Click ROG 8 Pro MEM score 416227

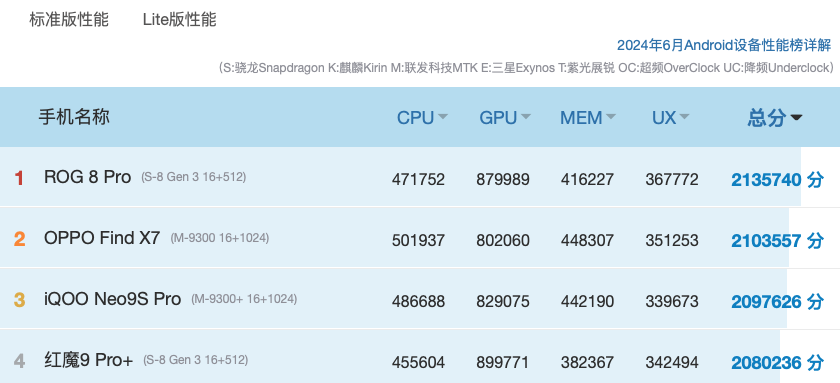[x=587, y=179]
